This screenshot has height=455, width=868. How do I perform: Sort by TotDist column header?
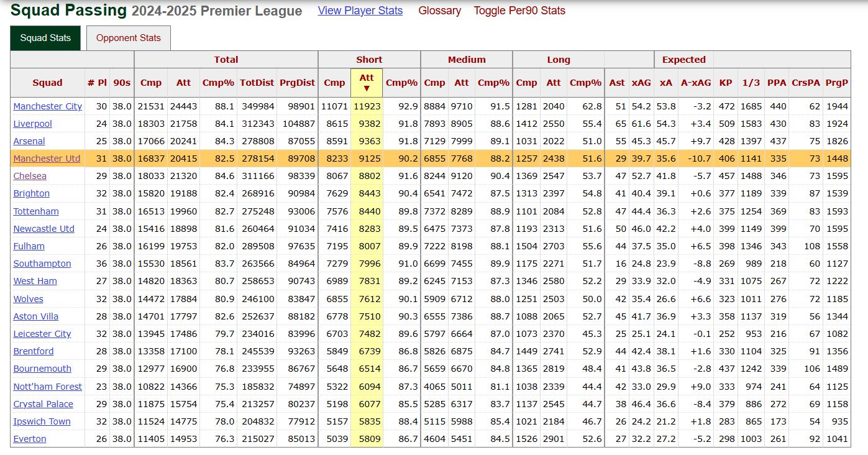[257, 83]
